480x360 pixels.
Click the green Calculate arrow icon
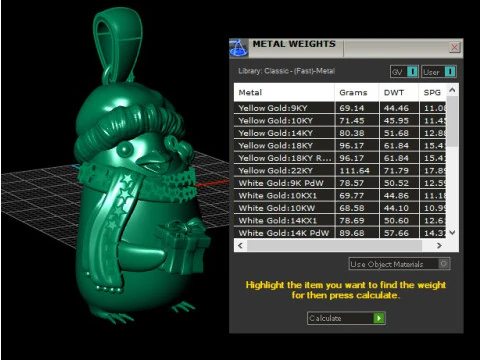(379, 318)
